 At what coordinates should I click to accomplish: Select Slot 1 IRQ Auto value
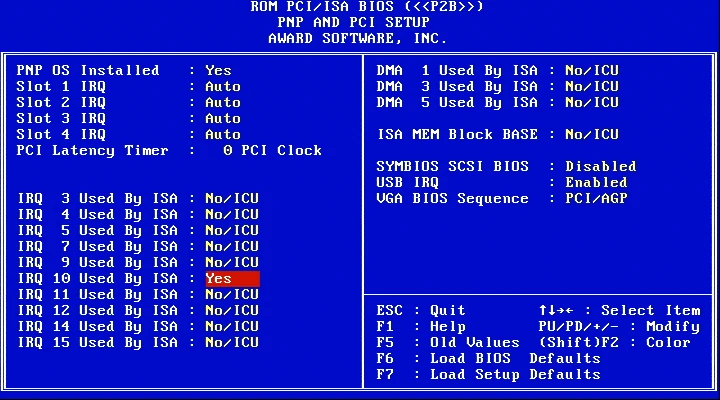click(223, 86)
